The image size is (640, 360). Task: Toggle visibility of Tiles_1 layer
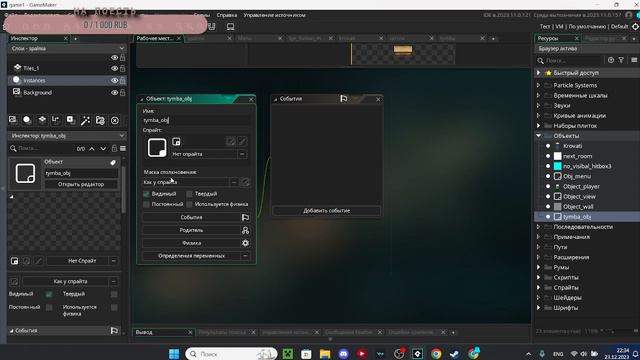point(114,68)
